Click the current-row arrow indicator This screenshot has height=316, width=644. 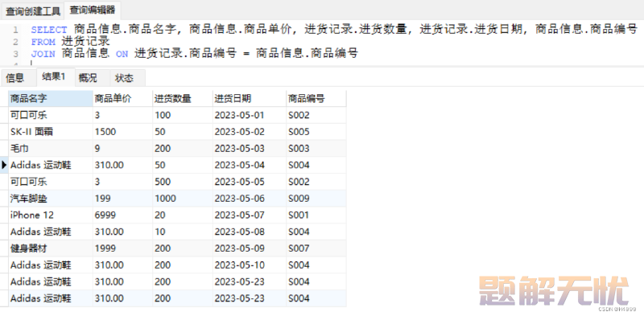(5, 165)
